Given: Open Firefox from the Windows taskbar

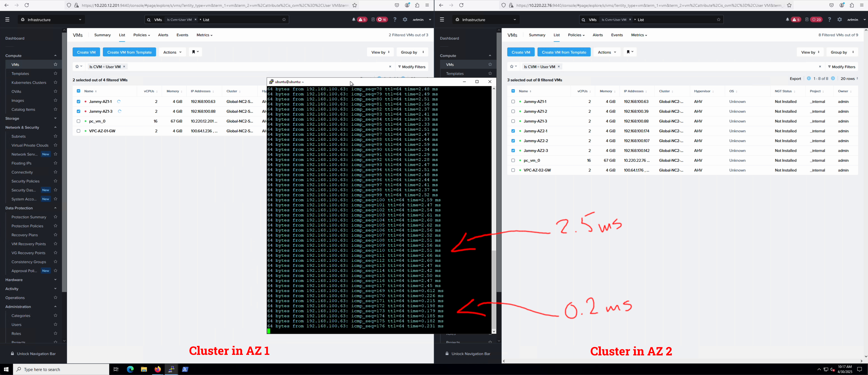Looking at the screenshot, I should click(x=158, y=369).
